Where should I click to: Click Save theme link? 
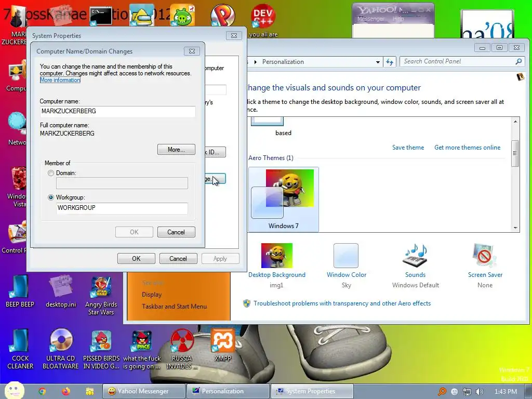click(408, 148)
